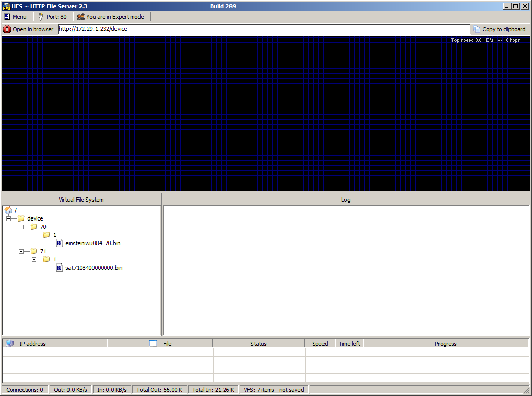Screen dimensions: 532x396
Task: Open the Menu button
Action: 15,17
